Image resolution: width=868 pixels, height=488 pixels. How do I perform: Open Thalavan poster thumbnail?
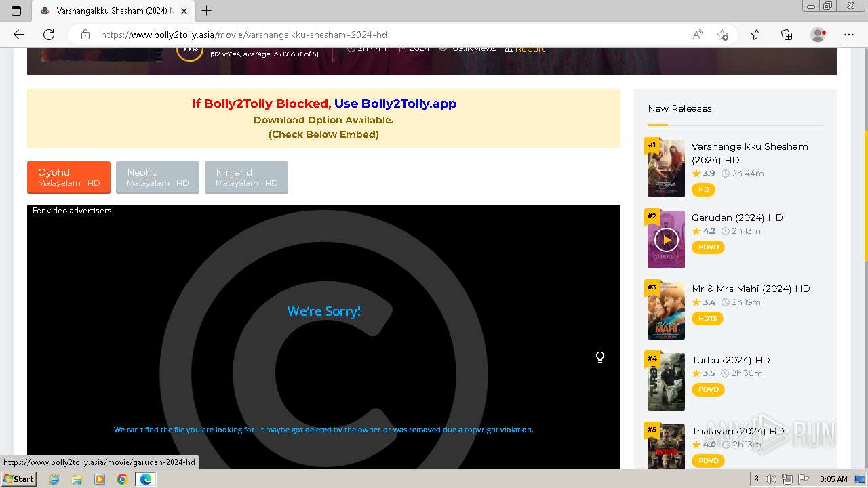(666, 447)
